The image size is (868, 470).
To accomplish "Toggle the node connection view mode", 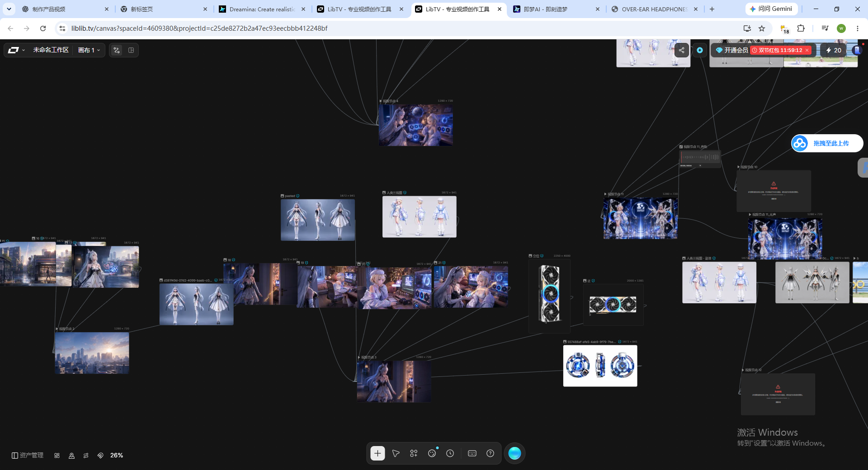I will click(x=117, y=50).
